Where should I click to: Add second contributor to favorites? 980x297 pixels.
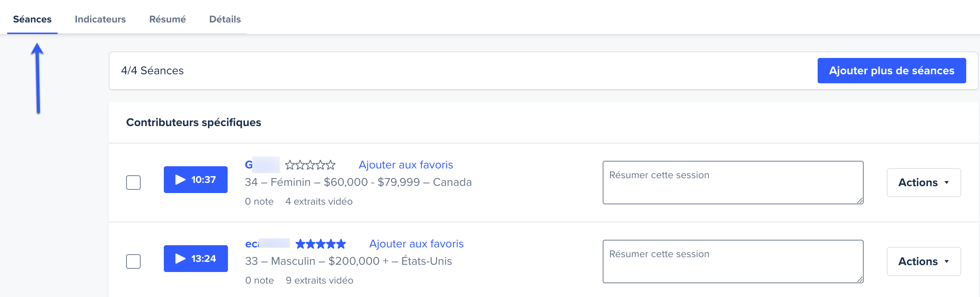[x=416, y=244]
